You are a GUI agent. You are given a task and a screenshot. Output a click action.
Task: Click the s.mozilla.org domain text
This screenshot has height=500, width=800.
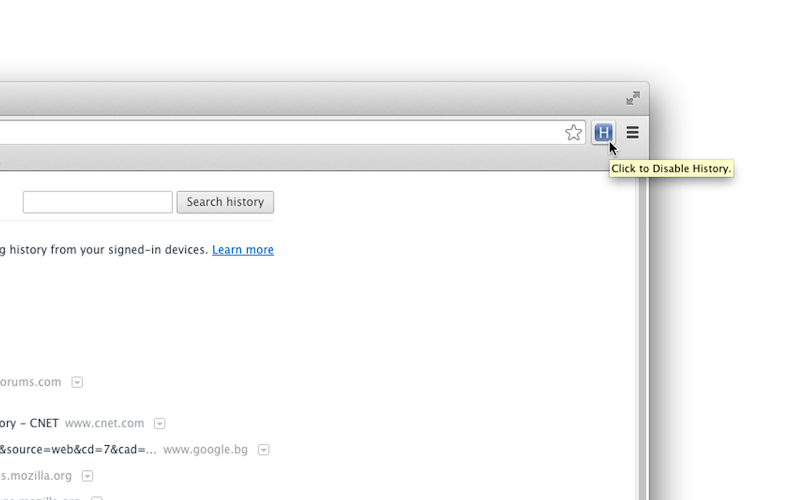point(36,476)
